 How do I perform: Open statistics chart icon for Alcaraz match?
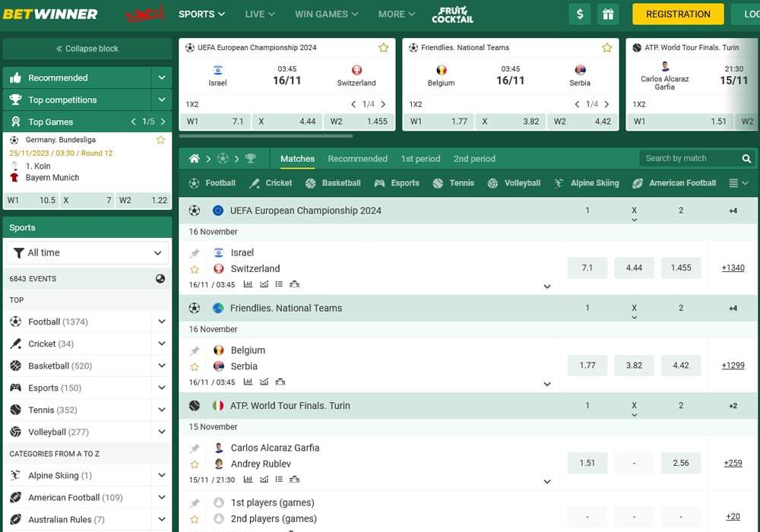point(248,480)
